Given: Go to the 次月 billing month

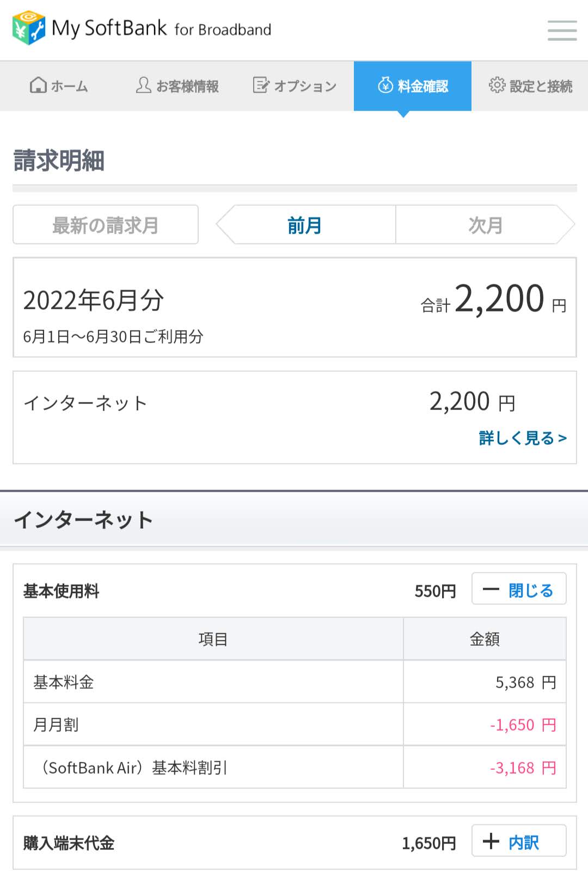Looking at the screenshot, I should click(x=485, y=225).
